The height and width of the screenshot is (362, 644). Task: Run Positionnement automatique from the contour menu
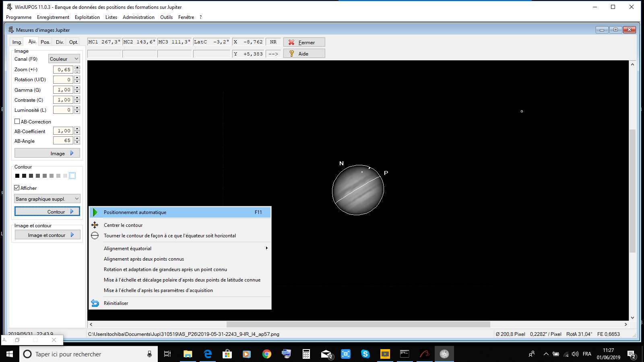click(180, 212)
